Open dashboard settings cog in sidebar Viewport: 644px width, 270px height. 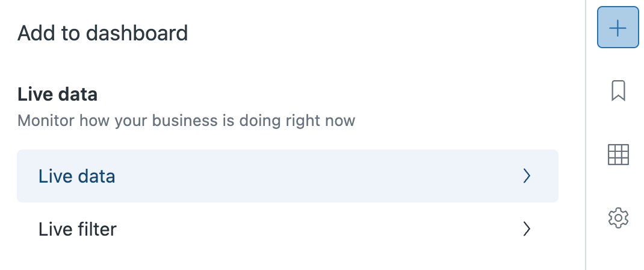(618, 218)
